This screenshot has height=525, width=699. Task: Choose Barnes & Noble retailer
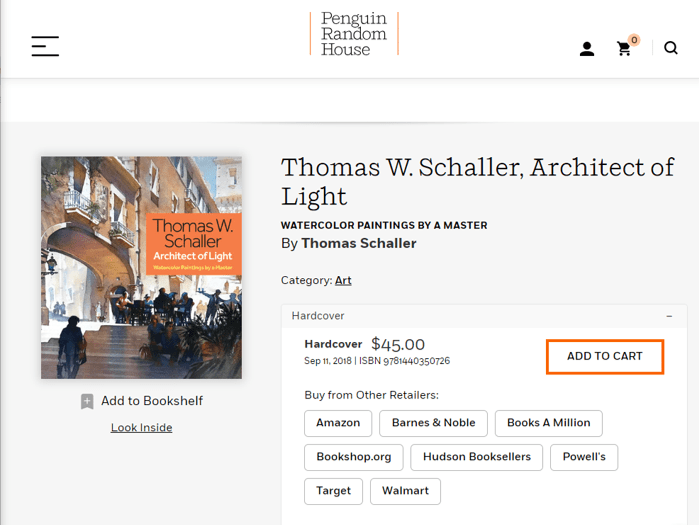(x=433, y=423)
